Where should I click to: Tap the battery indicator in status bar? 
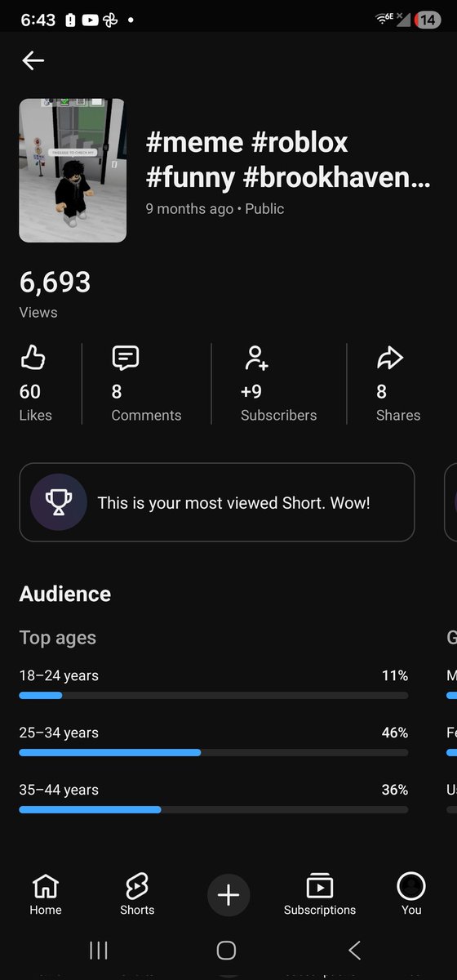428,20
